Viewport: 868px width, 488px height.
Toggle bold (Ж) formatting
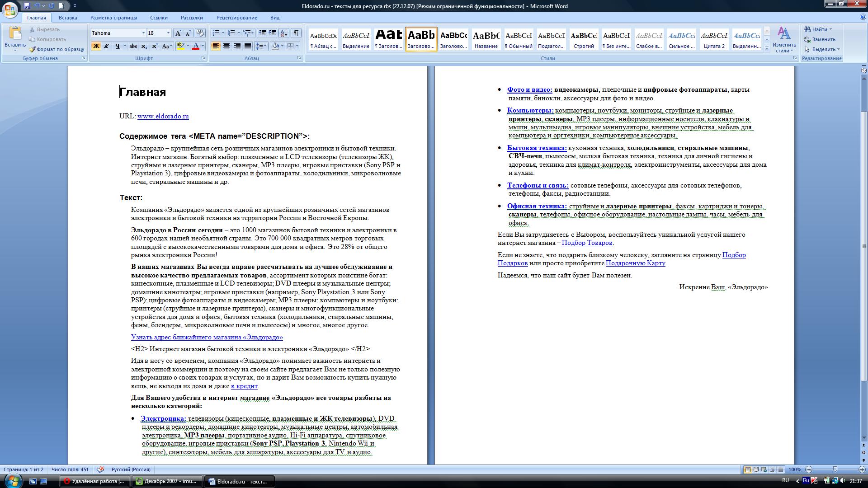(x=96, y=46)
